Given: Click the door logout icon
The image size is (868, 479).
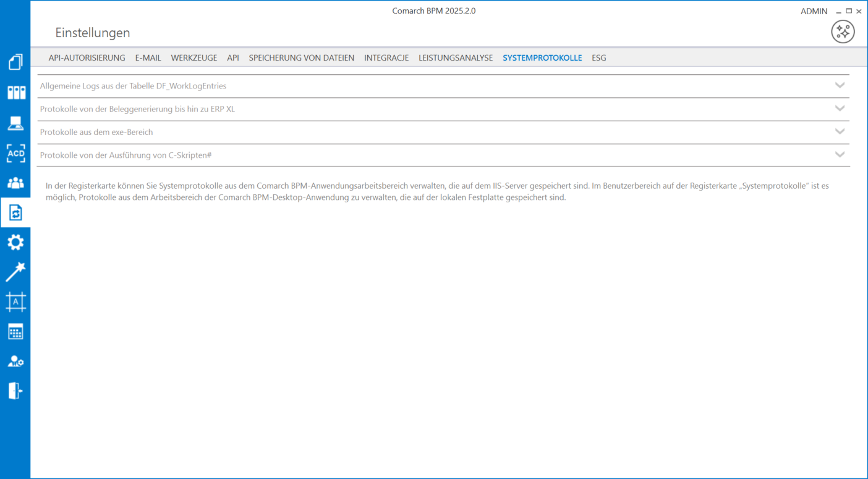Looking at the screenshot, I should pos(15,391).
